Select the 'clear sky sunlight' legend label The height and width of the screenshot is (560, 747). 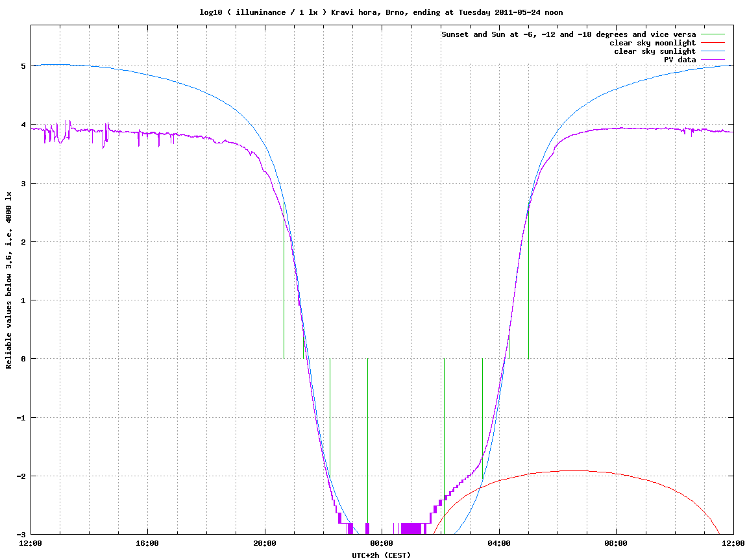coord(655,51)
